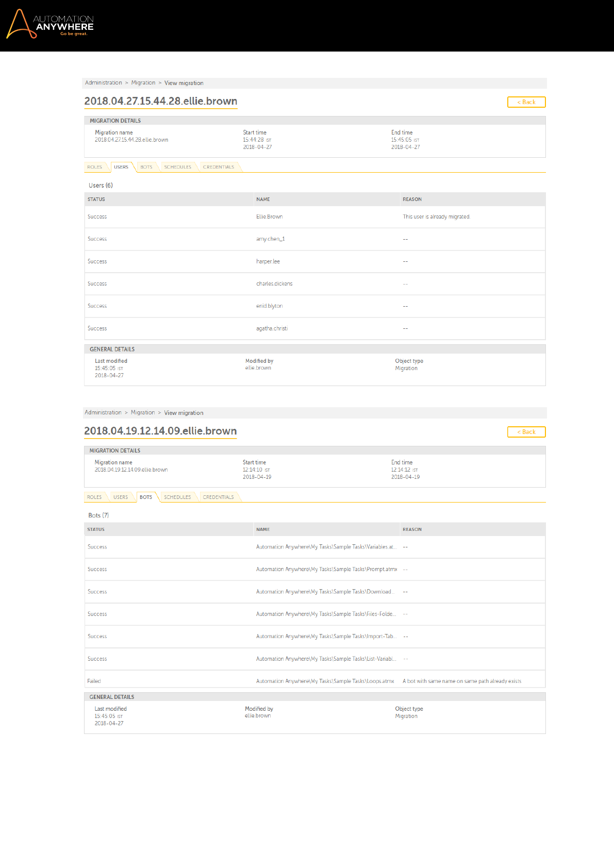Select BOTS tab in lower panel
Viewport: 614px width, 868px height.
146,497
